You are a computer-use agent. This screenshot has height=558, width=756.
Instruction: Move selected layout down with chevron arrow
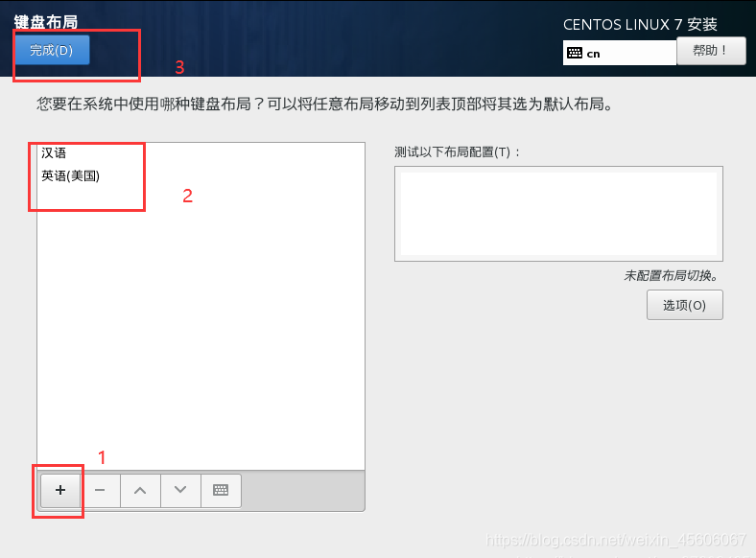180,491
